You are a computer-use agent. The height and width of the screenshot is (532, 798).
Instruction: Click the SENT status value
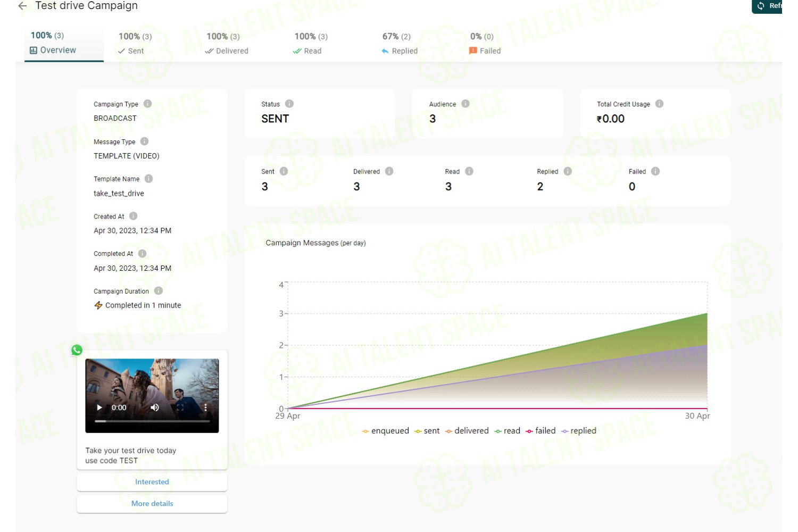275,119
